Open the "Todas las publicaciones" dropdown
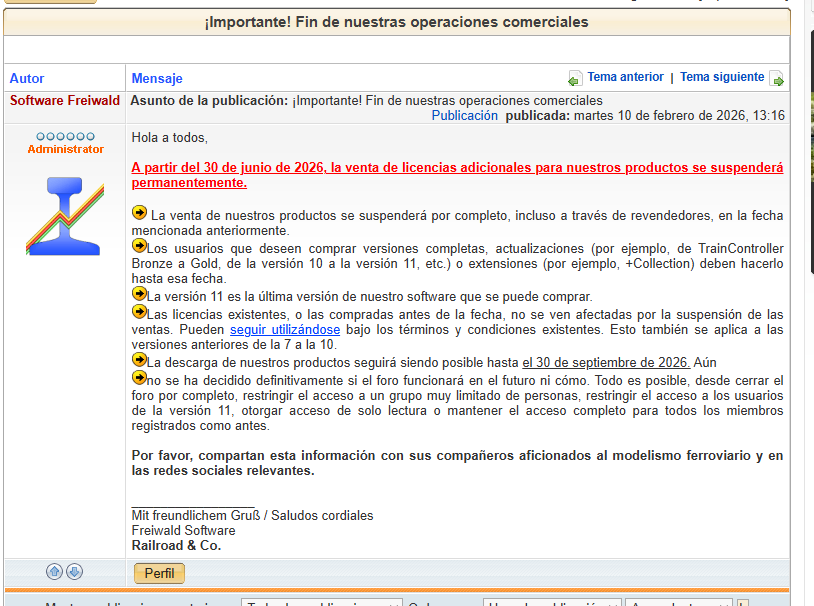This screenshot has width=814, height=606. click(x=321, y=603)
